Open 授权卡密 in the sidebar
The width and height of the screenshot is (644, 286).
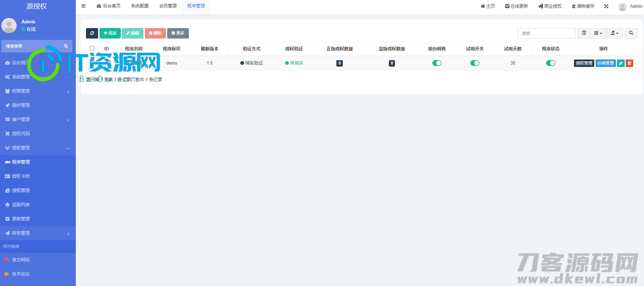coord(38,176)
